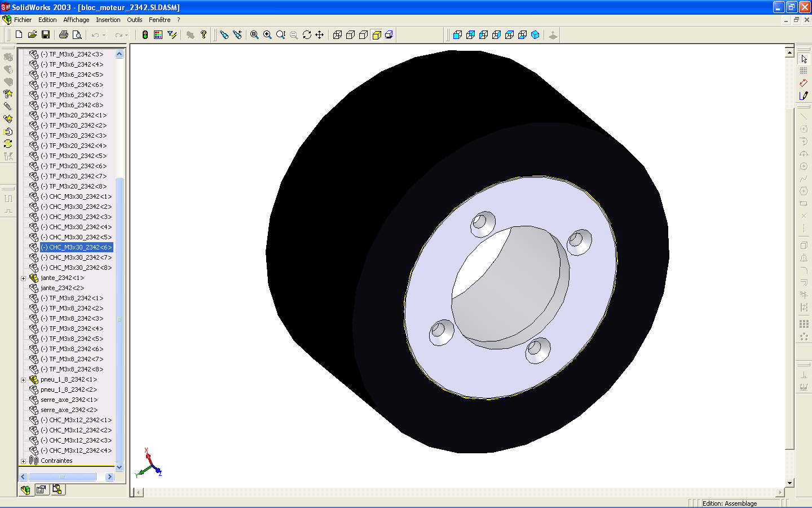Toggle Wireframe display mode

[x=337, y=35]
